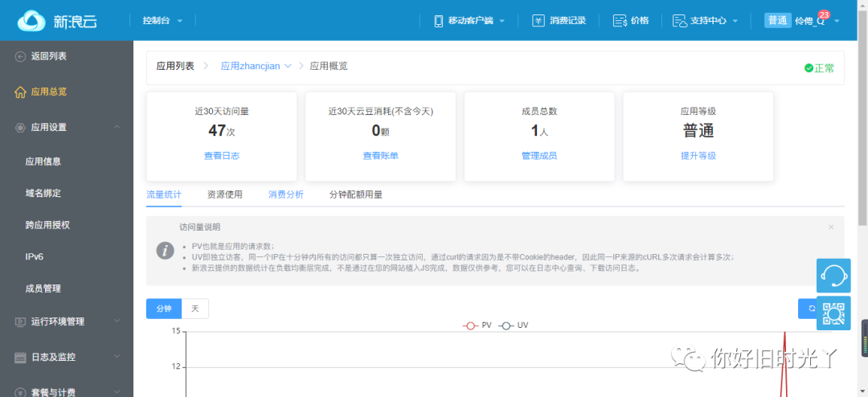
Task: Click the play-screen icon beside 运行环境管理
Action: point(20,321)
